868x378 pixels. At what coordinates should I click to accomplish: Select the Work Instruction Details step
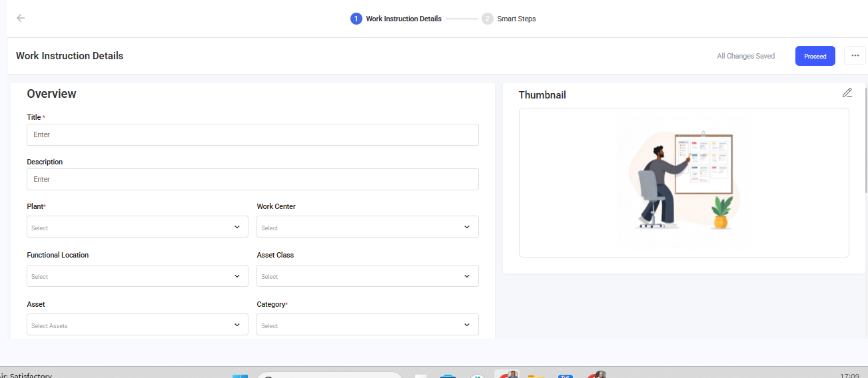pos(396,19)
